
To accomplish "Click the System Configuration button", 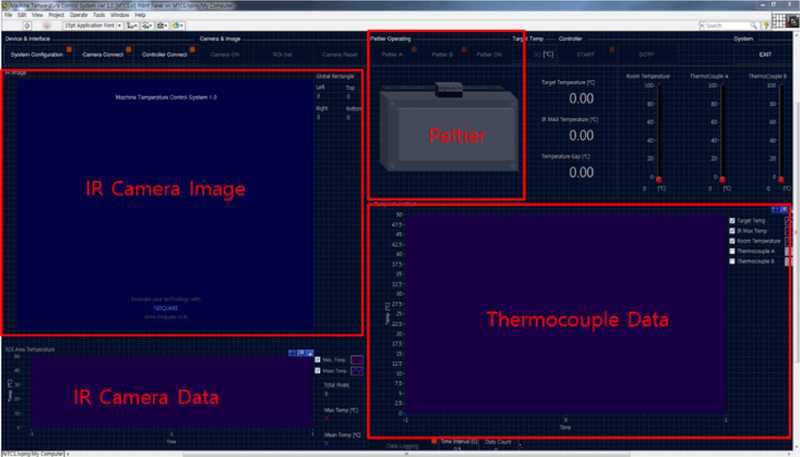I will point(37,54).
